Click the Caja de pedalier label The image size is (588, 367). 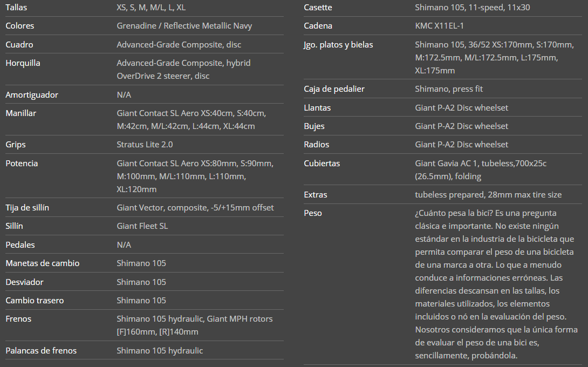pos(334,89)
